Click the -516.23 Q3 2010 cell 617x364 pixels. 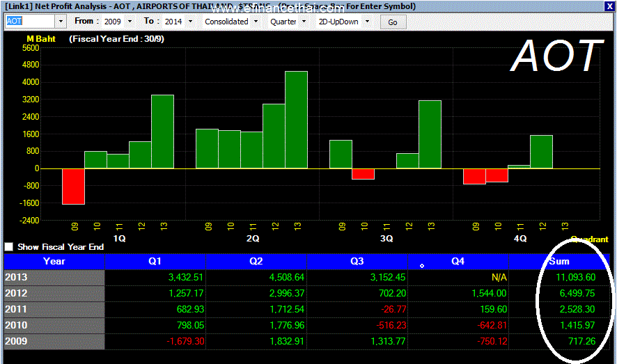pos(357,326)
